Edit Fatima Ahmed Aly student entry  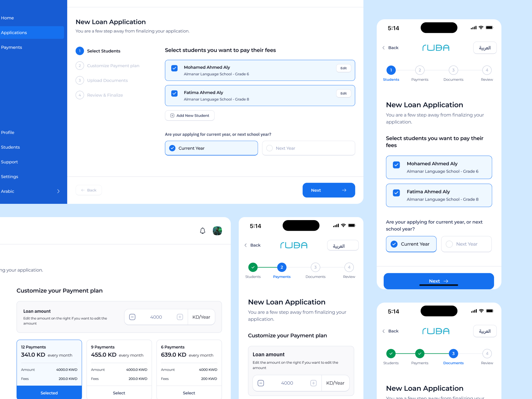coord(343,93)
